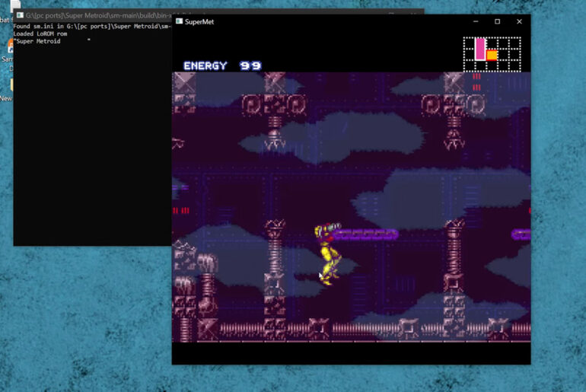Maximize the SuperMet game window
The image size is (586, 392).
coord(497,21)
